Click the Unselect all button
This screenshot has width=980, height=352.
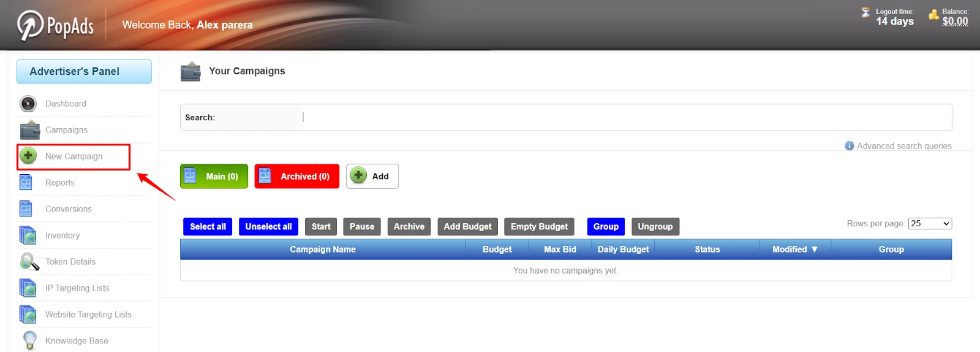[x=268, y=226]
